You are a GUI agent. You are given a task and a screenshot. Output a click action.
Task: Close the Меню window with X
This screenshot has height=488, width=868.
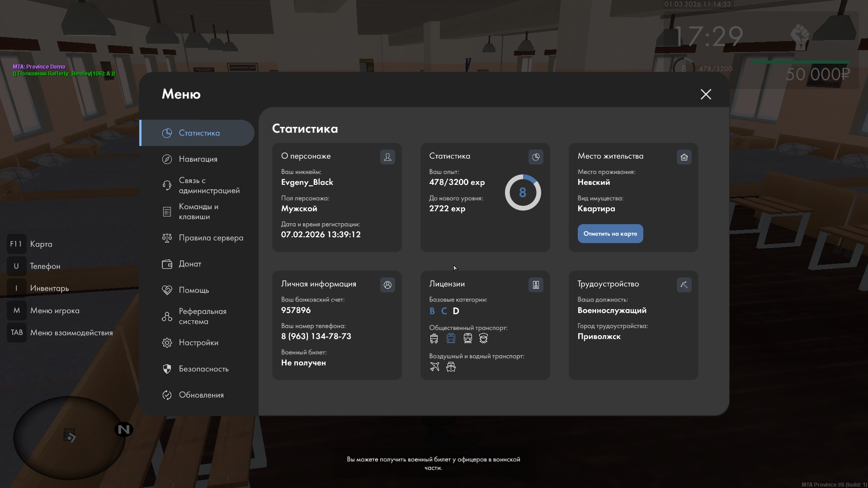706,94
